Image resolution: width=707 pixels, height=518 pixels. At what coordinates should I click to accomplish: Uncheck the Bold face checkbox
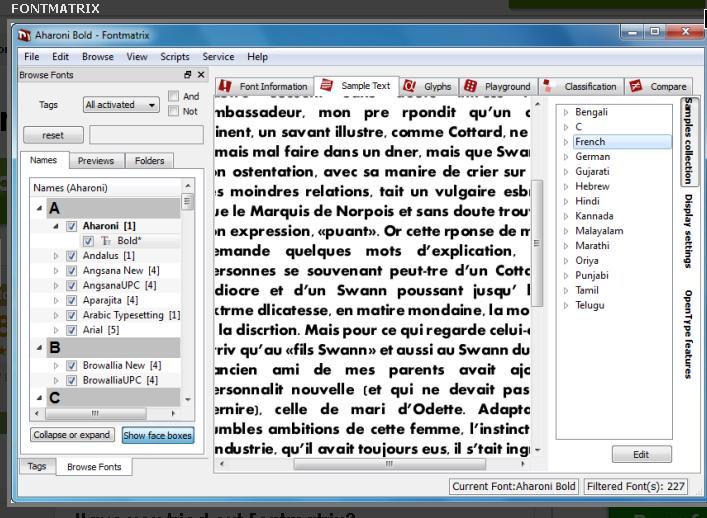tap(88, 241)
